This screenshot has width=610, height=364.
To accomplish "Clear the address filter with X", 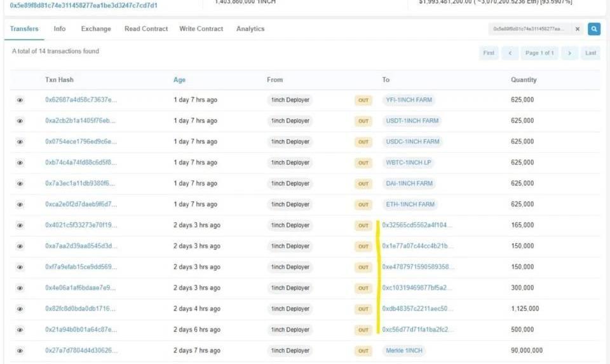I will [x=578, y=29].
